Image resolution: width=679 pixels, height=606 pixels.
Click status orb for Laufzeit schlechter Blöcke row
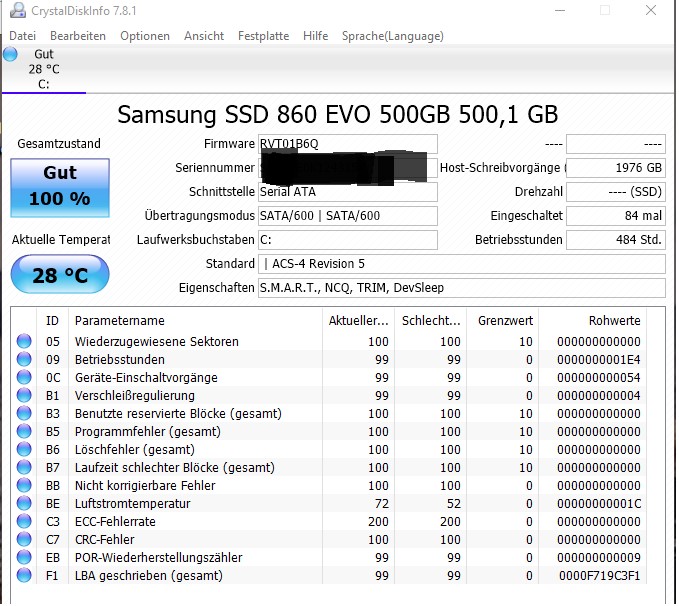[24, 467]
